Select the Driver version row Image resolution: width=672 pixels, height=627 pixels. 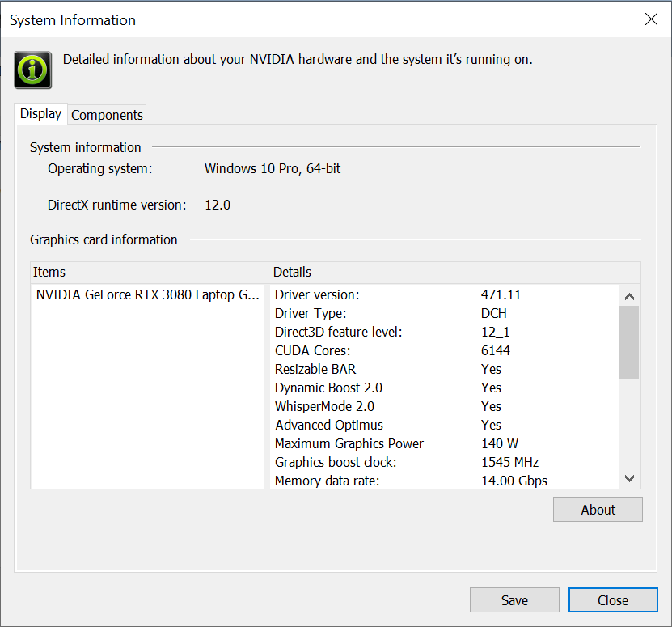click(445, 294)
